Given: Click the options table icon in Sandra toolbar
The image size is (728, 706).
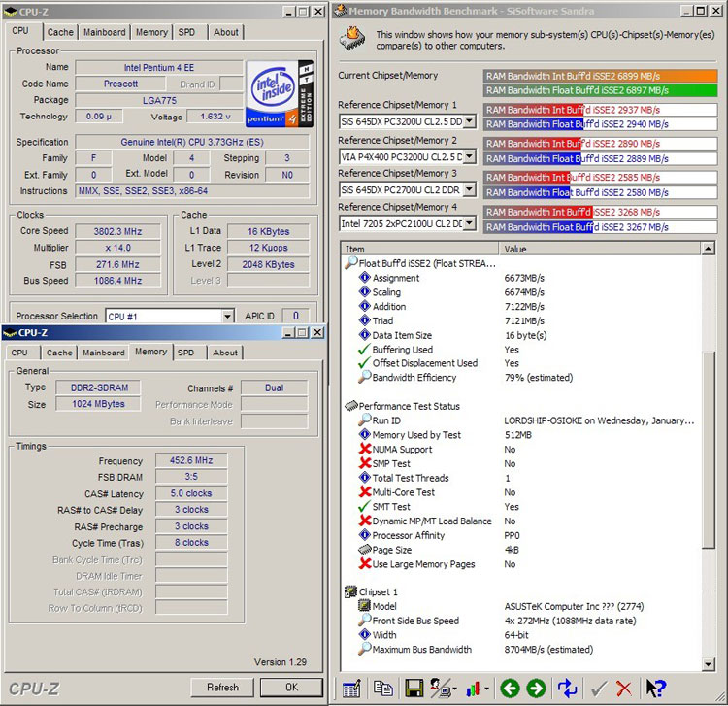Looking at the screenshot, I should [x=351, y=689].
